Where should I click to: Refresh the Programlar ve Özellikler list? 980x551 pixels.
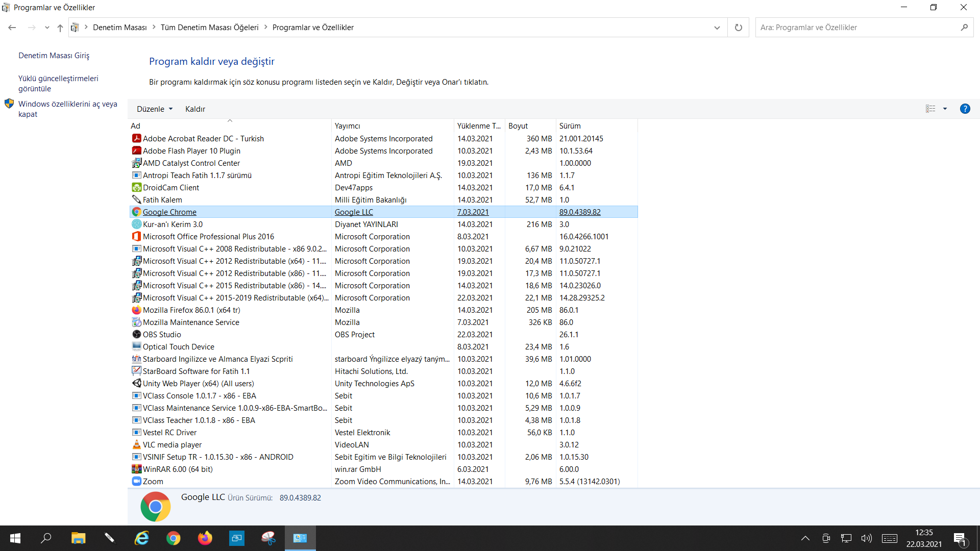pos(738,28)
